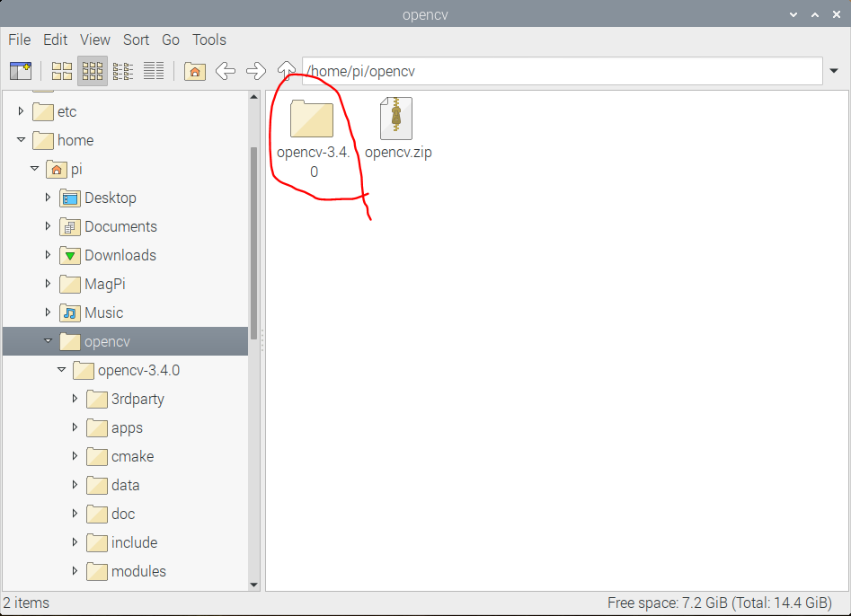Select the opencv.zip archive file
This screenshot has height=616, width=851.
pyautogui.click(x=396, y=119)
